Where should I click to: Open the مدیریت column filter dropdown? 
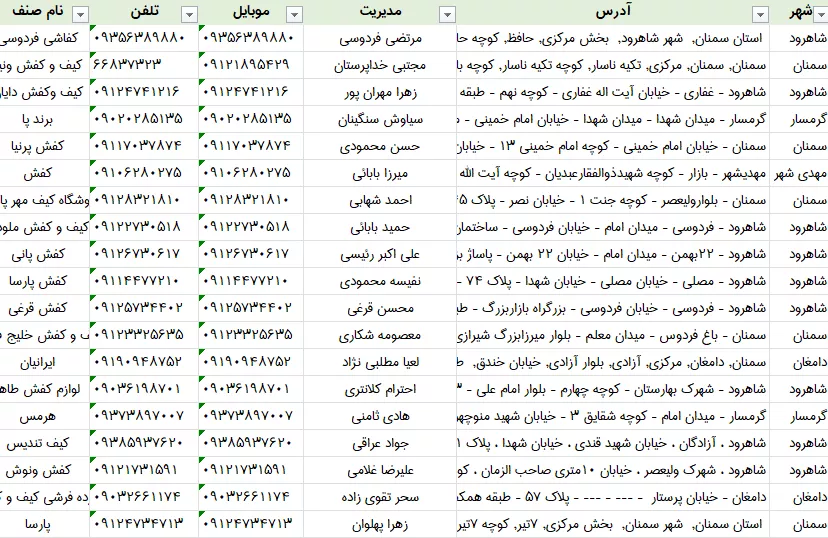click(x=447, y=15)
